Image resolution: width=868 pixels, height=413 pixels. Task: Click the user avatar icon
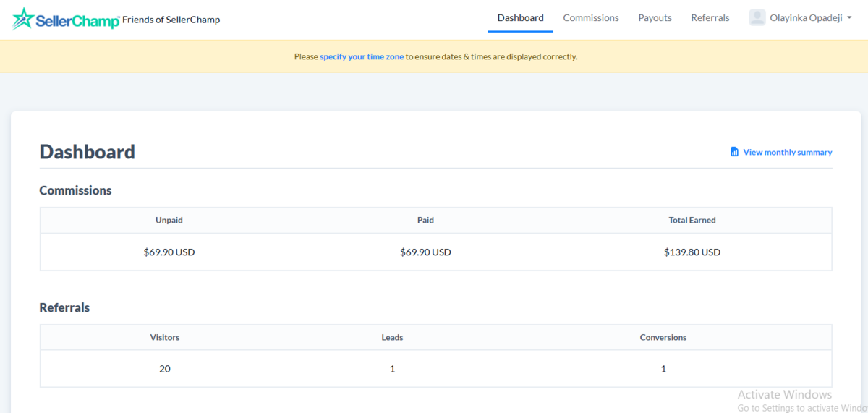[x=757, y=18]
